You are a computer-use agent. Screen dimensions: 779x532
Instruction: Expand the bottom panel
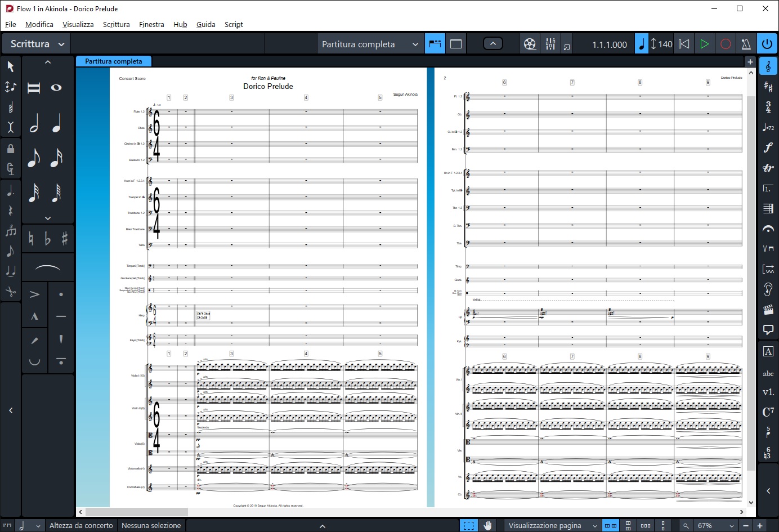[x=323, y=526]
